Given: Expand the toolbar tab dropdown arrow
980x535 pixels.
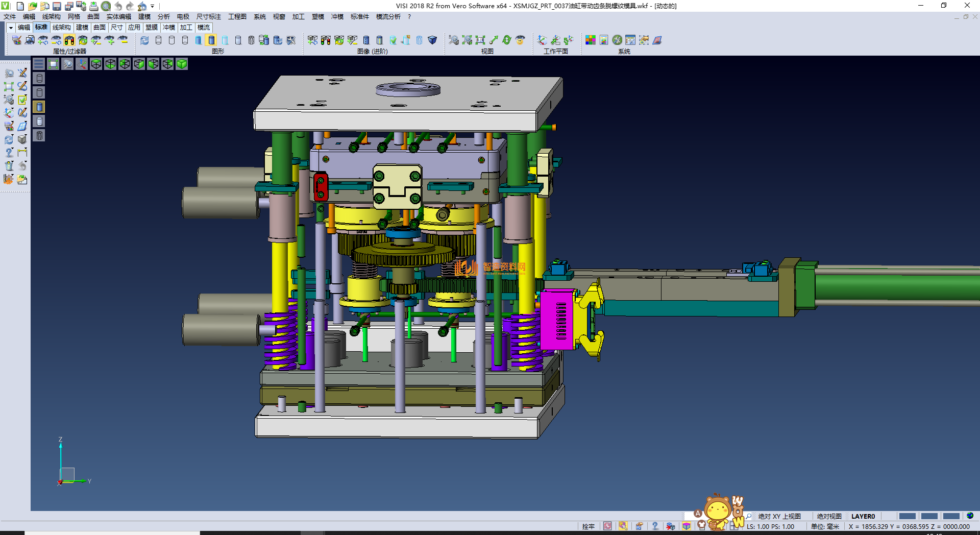Looking at the screenshot, I should pos(11,28).
